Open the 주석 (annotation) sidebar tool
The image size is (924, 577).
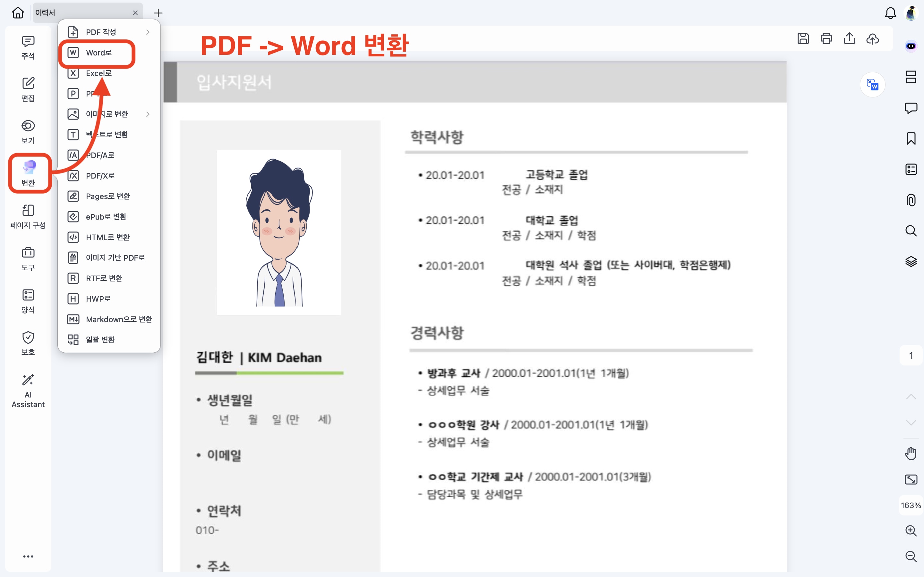coord(28,47)
